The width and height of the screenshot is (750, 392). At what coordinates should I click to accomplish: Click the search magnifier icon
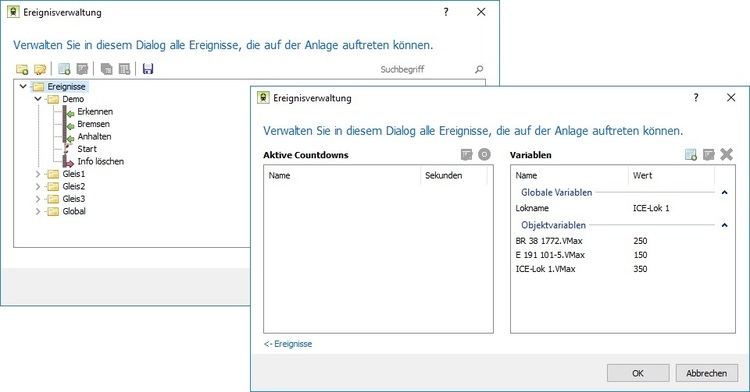coord(479,69)
